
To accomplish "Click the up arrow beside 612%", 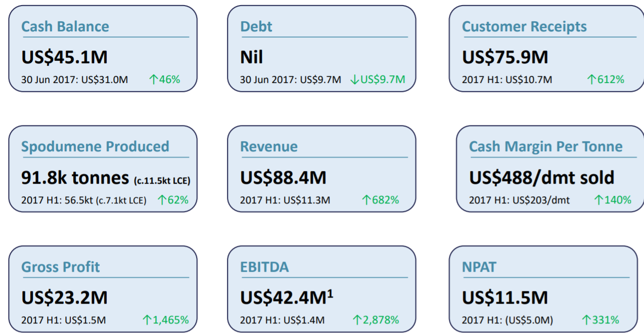I will coord(591,79).
